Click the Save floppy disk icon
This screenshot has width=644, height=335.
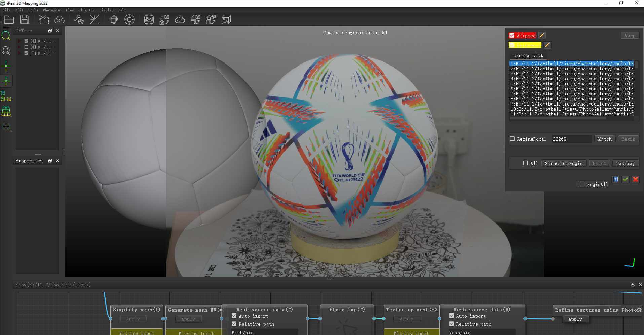[x=24, y=19]
